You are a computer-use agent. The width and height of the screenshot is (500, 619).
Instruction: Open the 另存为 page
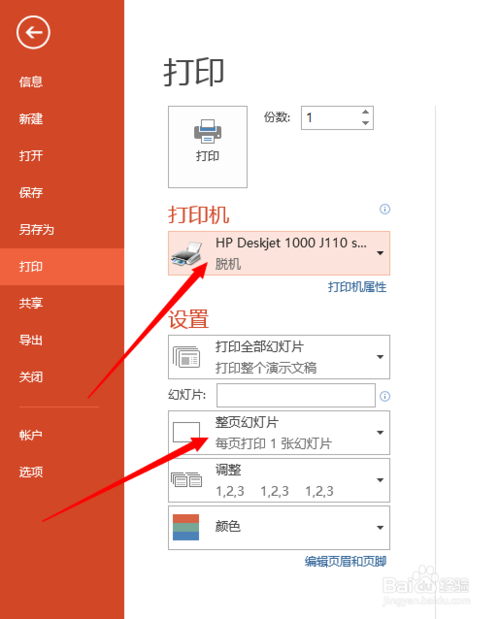pos(36,229)
